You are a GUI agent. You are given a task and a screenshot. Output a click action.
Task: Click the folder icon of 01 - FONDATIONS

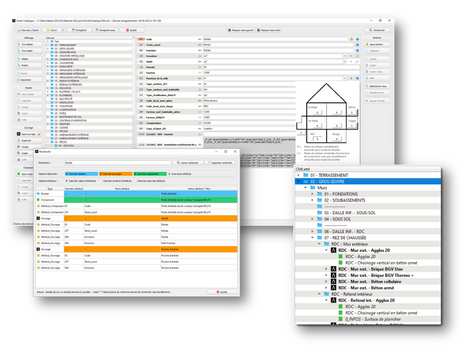[319, 194]
